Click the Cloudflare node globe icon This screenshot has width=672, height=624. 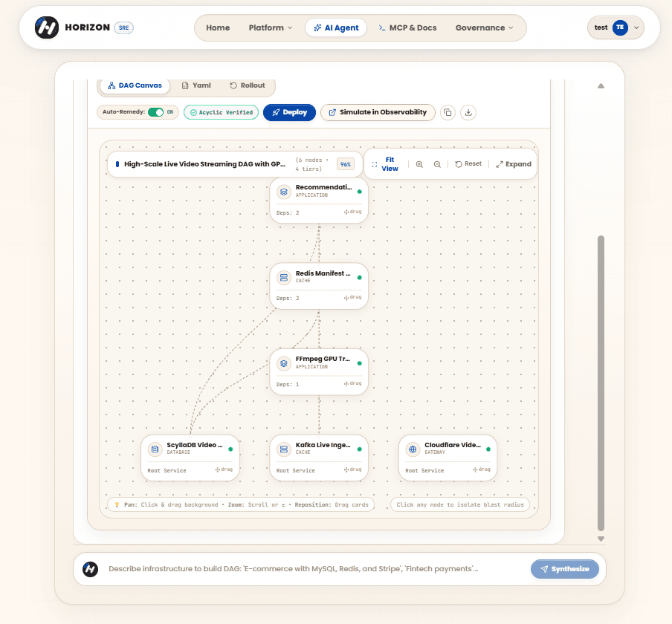[413, 449]
